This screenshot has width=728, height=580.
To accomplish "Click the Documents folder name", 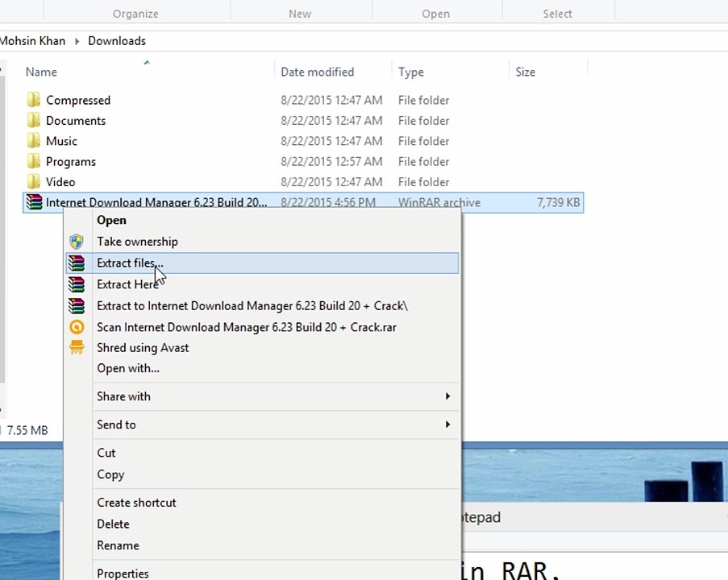I will coord(76,121).
